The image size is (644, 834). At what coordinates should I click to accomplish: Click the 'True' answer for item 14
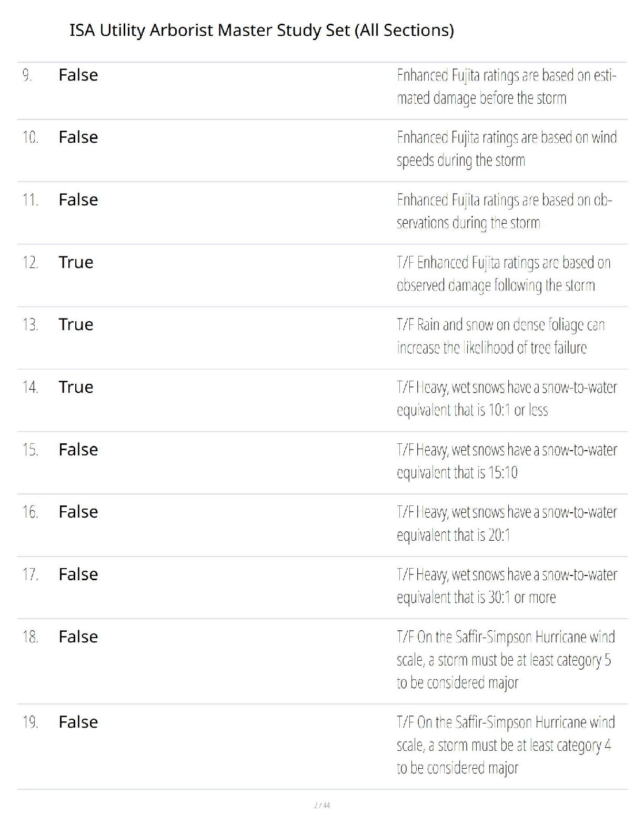[x=76, y=387]
